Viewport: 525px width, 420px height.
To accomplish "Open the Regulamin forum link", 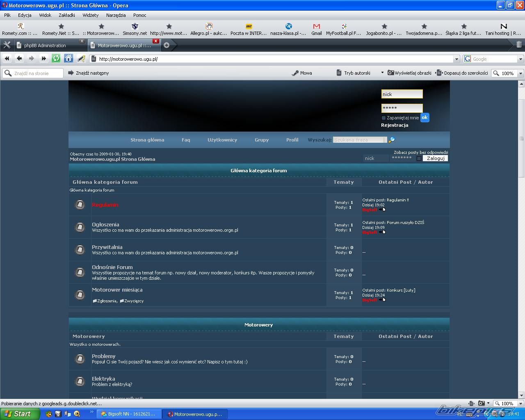I will pos(105,205).
